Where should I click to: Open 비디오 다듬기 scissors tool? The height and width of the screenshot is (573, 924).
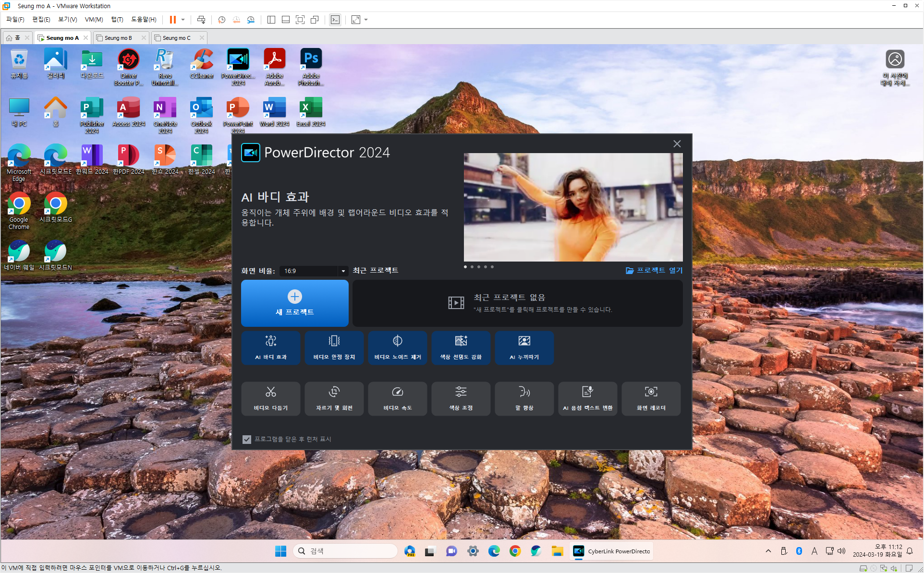pyautogui.click(x=270, y=398)
